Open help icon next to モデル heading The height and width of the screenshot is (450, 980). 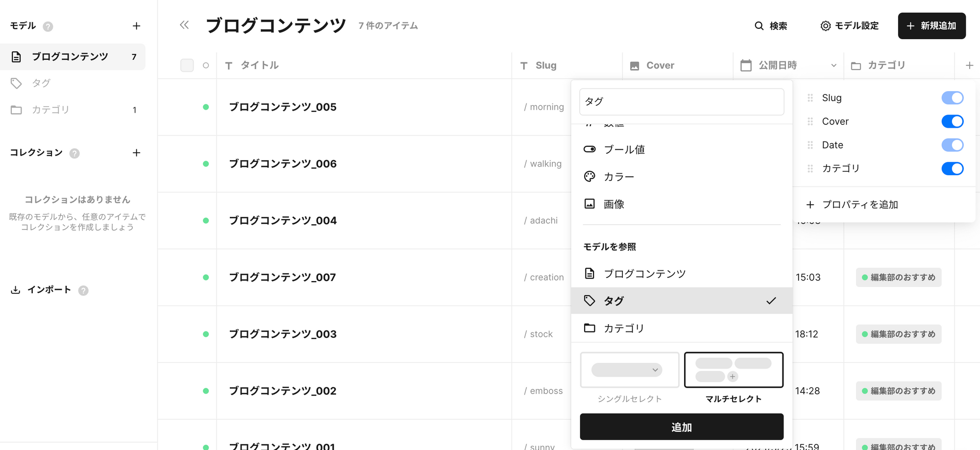pos(48,26)
